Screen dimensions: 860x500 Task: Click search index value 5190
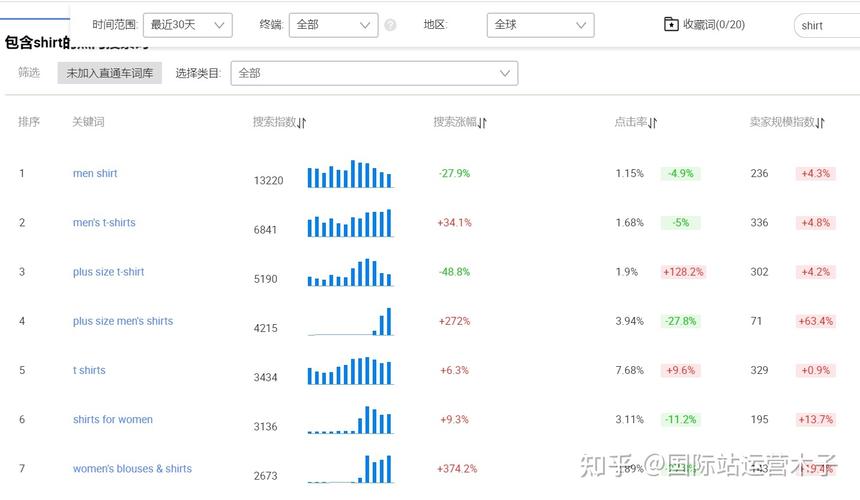tap(265, 279)
